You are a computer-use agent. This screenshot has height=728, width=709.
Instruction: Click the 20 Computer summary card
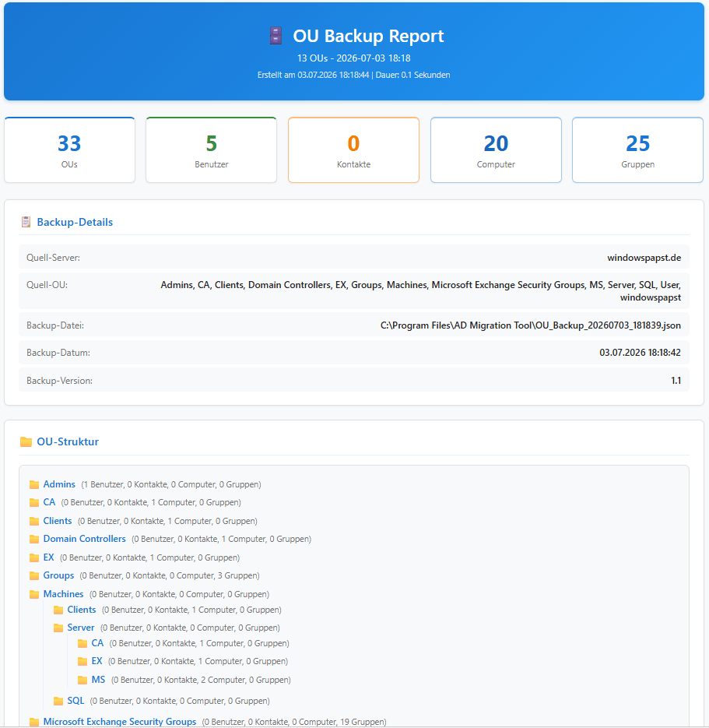[x=496, y=150]
